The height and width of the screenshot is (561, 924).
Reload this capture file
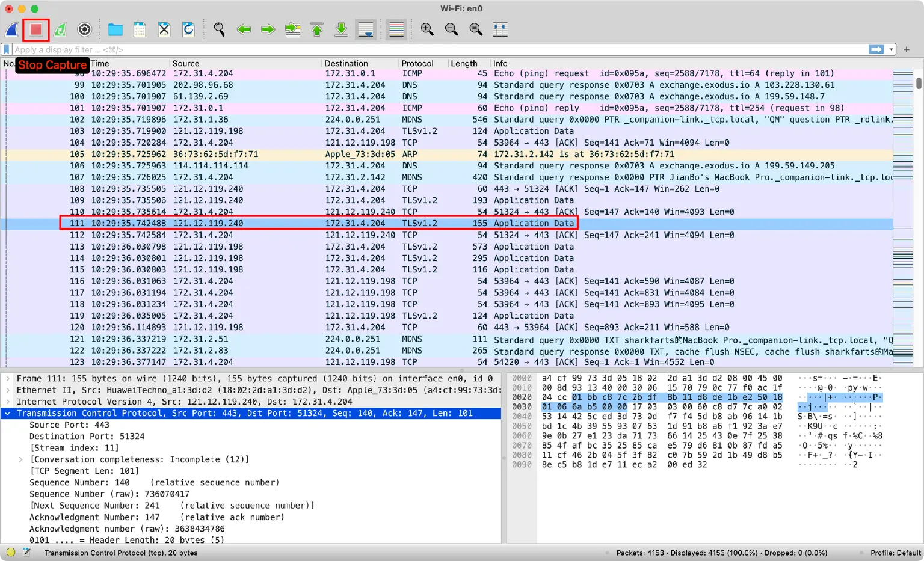[188, 29]
